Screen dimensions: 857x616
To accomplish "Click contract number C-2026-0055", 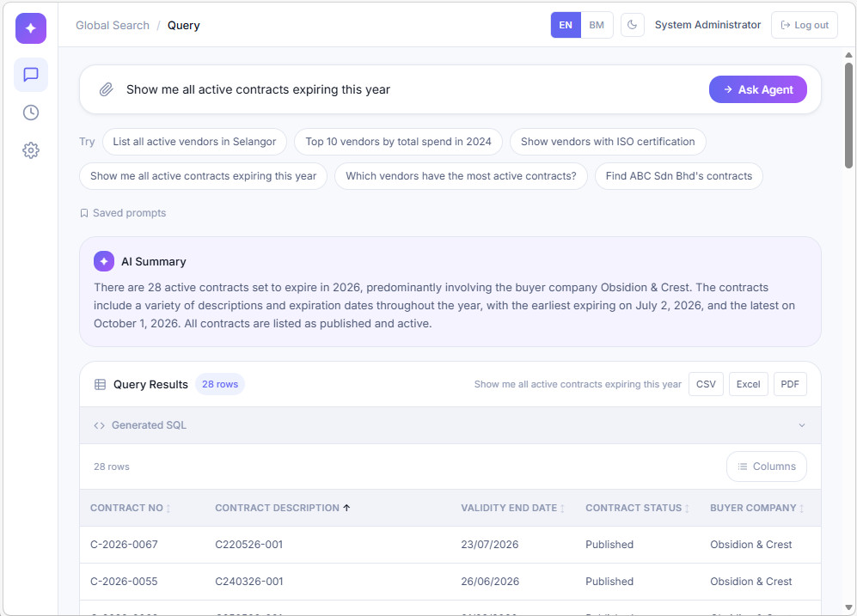I will (x=124, y=582).
